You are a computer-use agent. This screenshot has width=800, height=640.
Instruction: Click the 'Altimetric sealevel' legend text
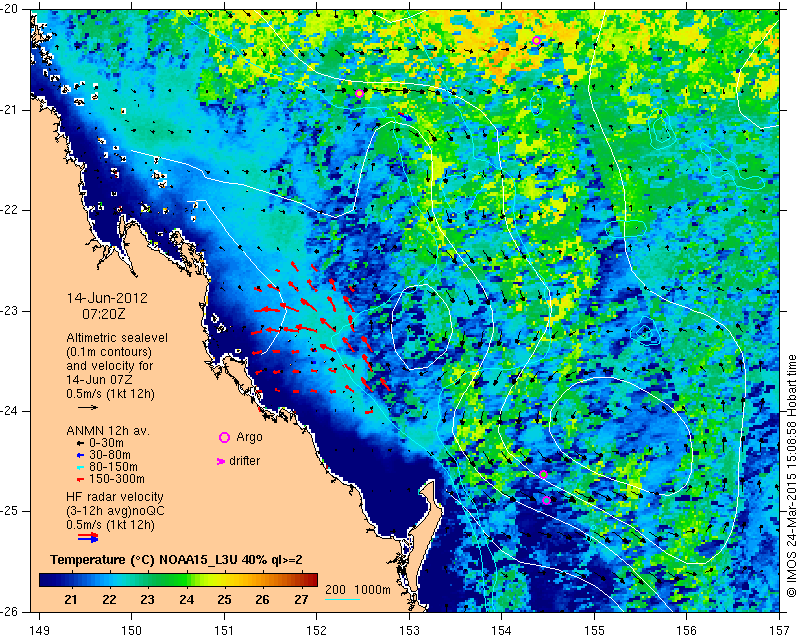[x=117, y=338]
